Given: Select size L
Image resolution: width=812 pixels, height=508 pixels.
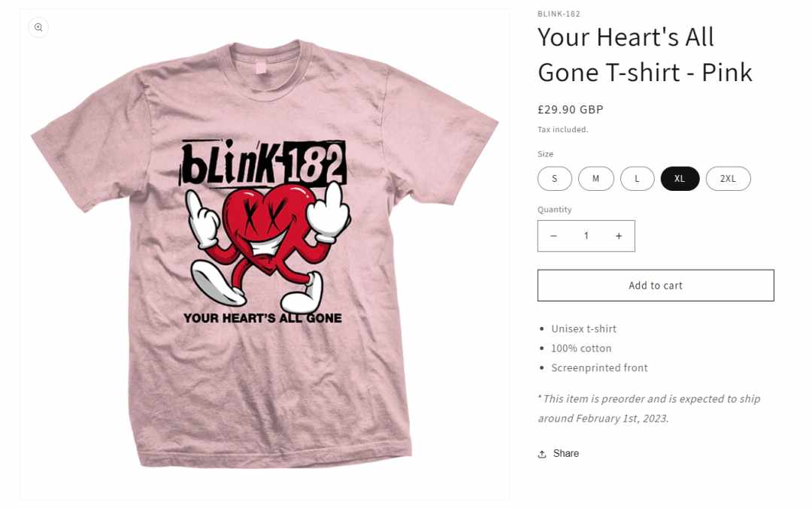Looking at the screenshot, I should point(637,179).
